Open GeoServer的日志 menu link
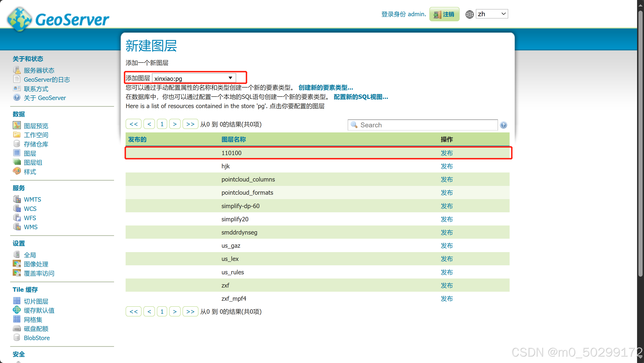The width and height of the screenshot is (644, 363). (47, 80)
